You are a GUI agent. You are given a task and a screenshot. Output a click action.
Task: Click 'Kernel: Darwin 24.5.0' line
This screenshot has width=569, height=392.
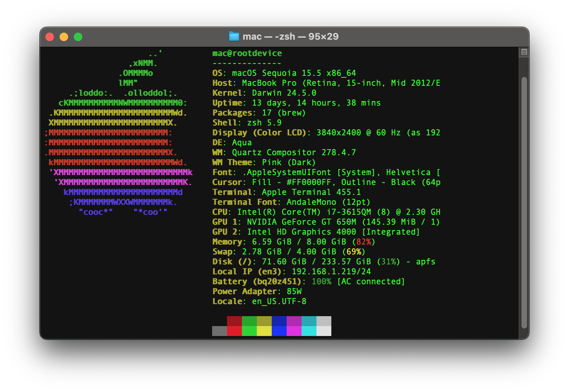click(x=264, y=93)
